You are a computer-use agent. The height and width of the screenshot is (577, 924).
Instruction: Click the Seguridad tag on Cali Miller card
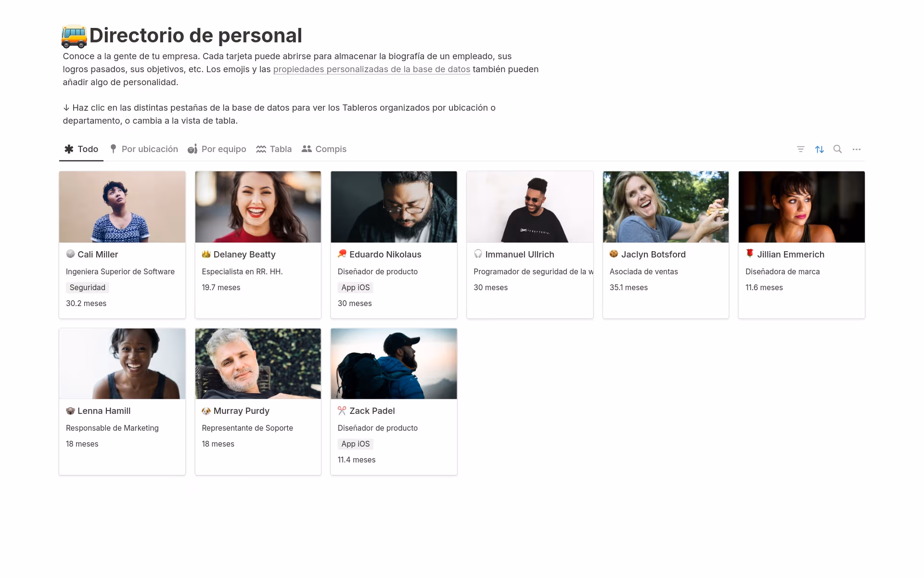click(87, 287)
